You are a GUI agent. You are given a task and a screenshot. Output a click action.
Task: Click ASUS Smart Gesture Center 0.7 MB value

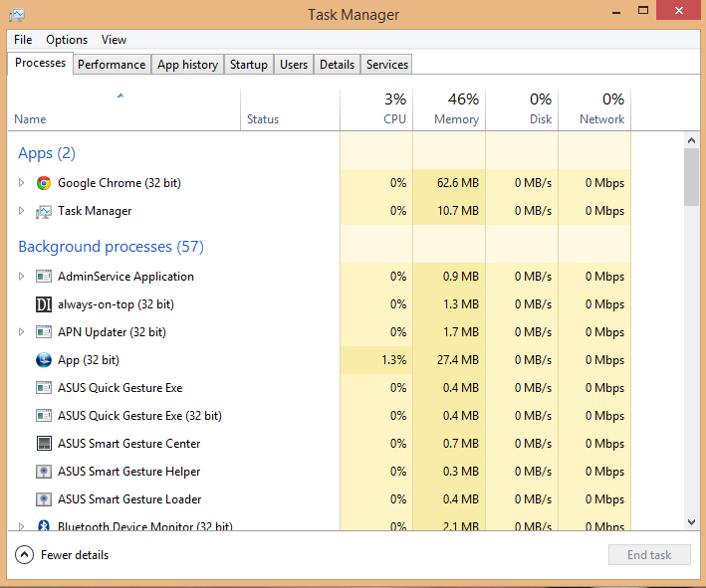click(461, 444)
